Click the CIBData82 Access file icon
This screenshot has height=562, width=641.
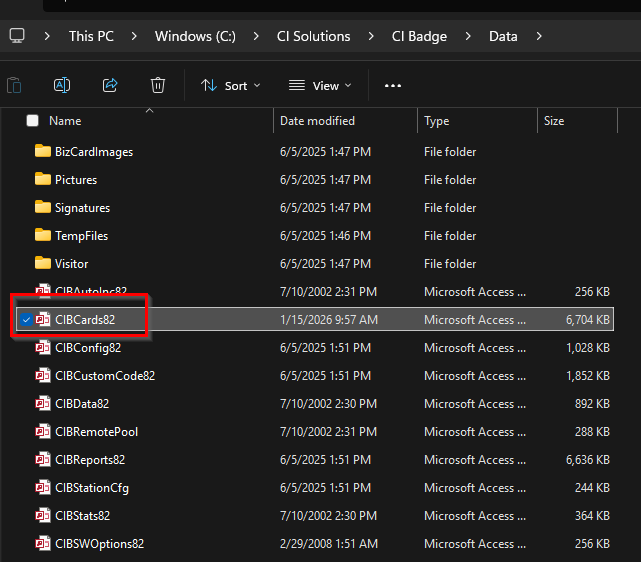pos(43,403)
